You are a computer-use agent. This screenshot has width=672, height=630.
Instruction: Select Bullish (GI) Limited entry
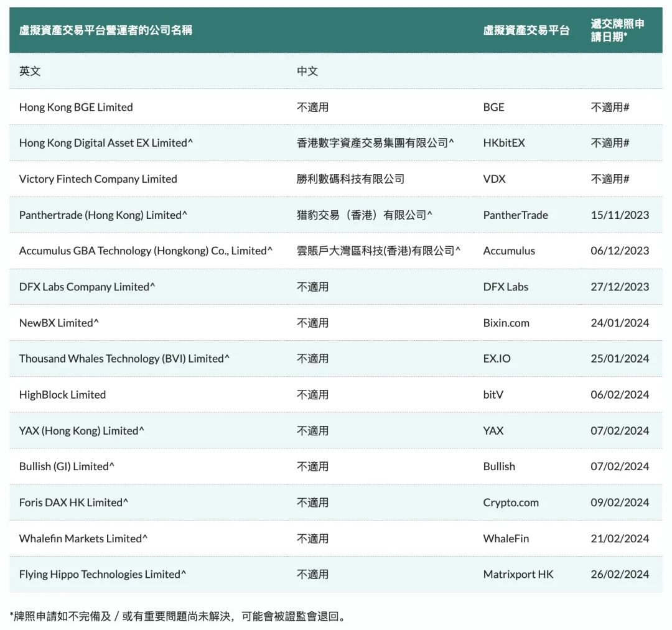click(67, 466)
